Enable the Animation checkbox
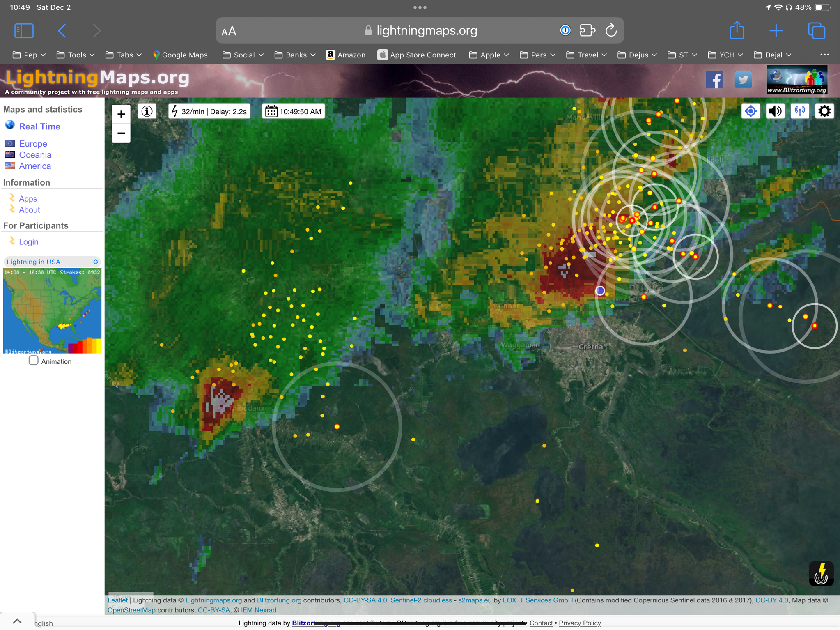Image resolution: width=840 pixels, height=630 pixels. coord(34,361)
